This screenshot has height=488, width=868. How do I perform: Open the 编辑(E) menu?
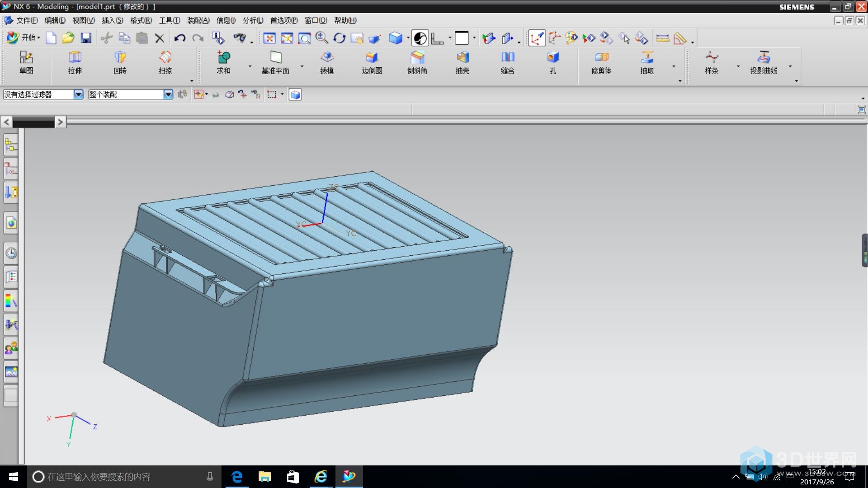tap(55, 20)
